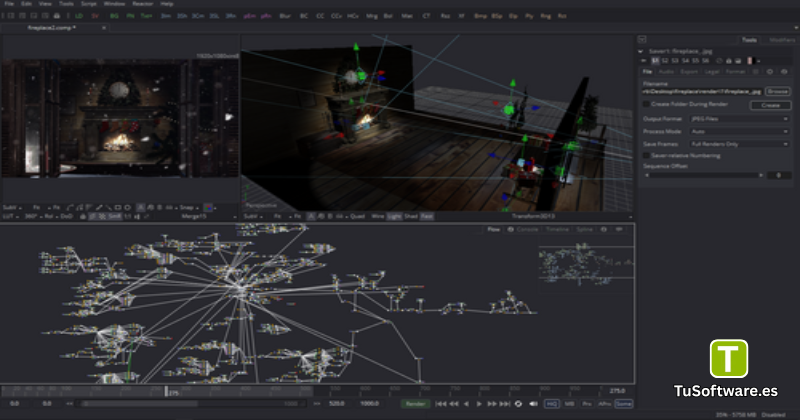Click the Filename path input field
800x420 pixels.
pyautogui.click(x=703, y=92)
